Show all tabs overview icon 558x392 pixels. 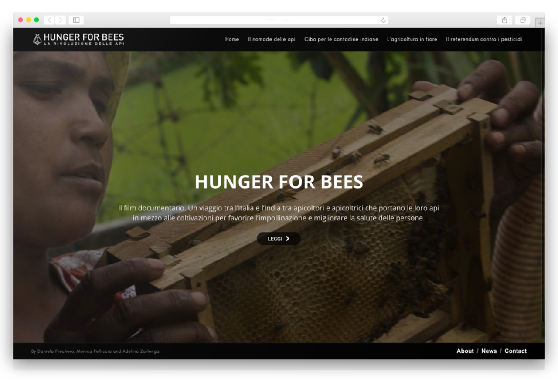(523, 20)
